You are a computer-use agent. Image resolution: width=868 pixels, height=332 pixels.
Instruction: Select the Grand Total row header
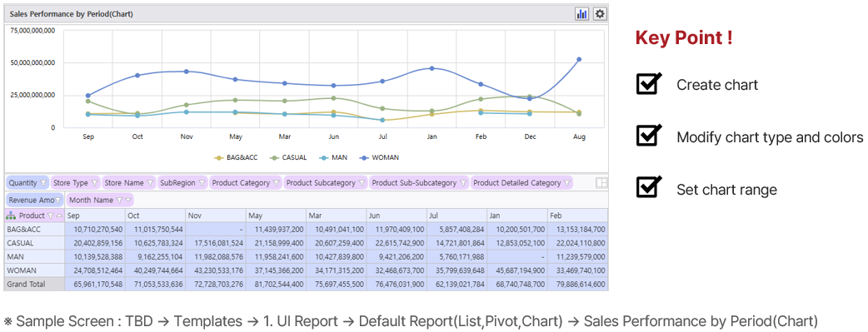click(x=34, y=285)
